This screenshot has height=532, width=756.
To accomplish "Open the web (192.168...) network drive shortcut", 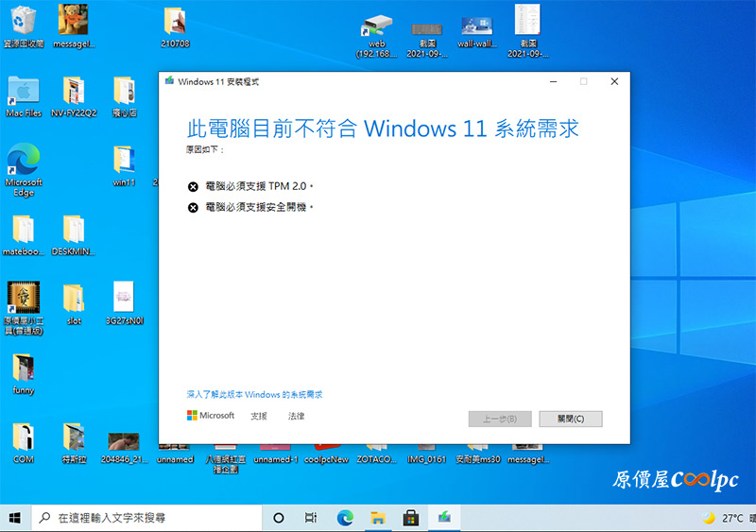I will pos(376,36).
